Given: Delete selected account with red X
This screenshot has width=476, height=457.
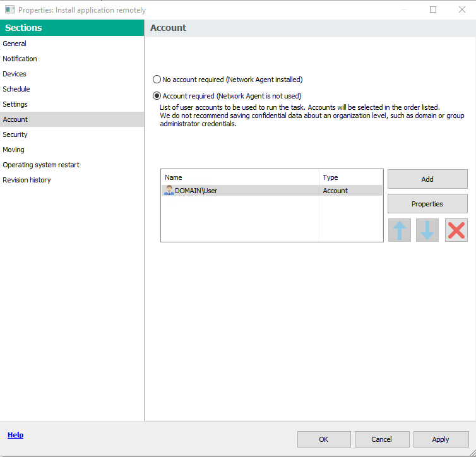Looking at the screenshot, I should coord(456,230).
